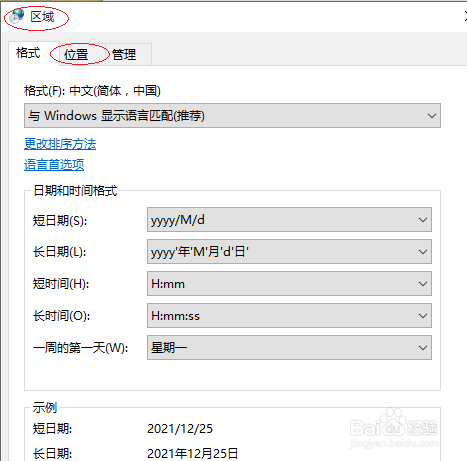Click the 短日期(S): label
467x461 pixels.
(x=60, y=220)
